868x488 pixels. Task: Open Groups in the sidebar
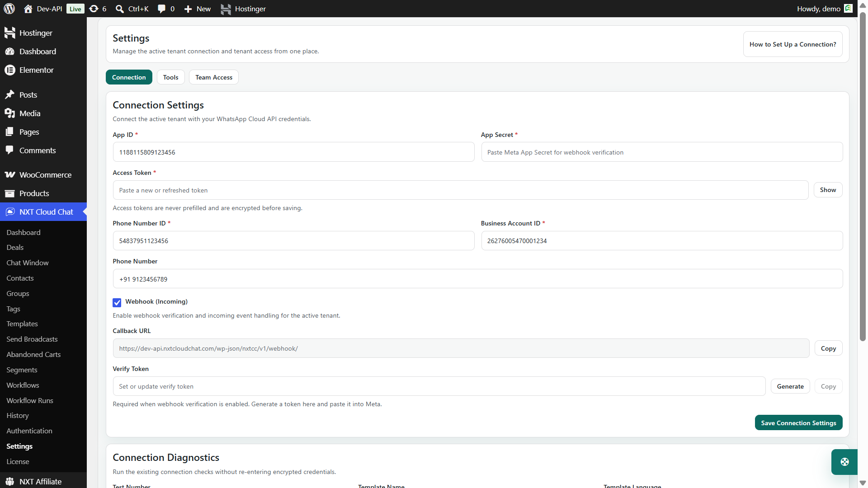[18, 293]
